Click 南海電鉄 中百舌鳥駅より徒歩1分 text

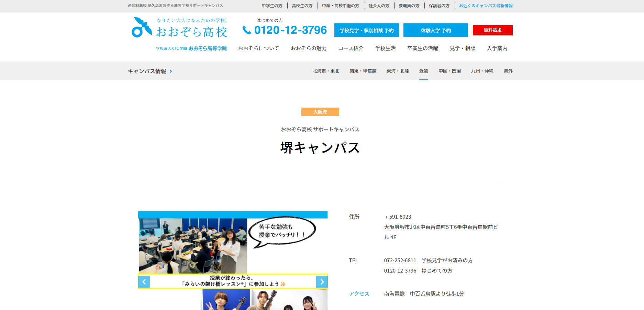pyautogui.click(x=424, y=294)
